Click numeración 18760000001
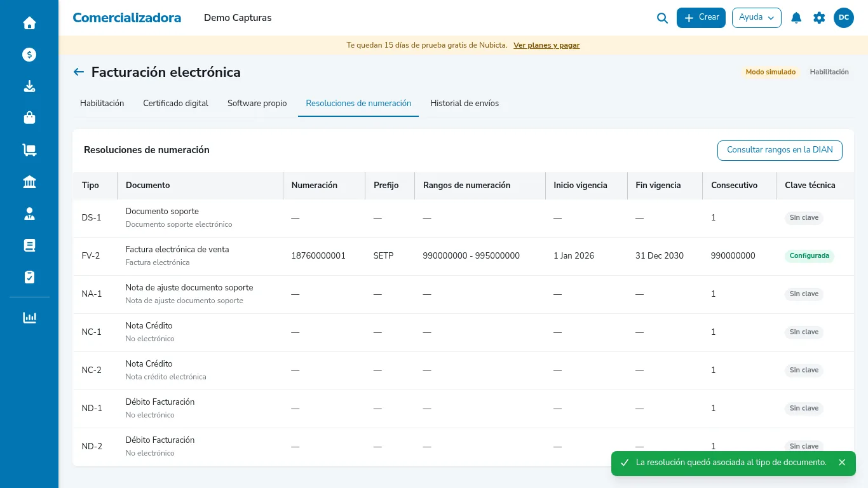 (318, 256)
